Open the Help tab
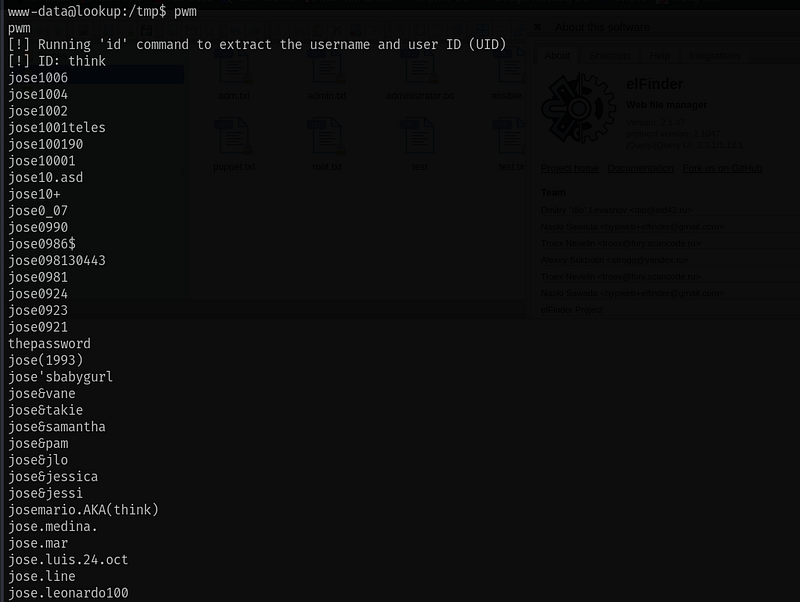This screenshot has height=602, width=800. (x=660, y=56)
